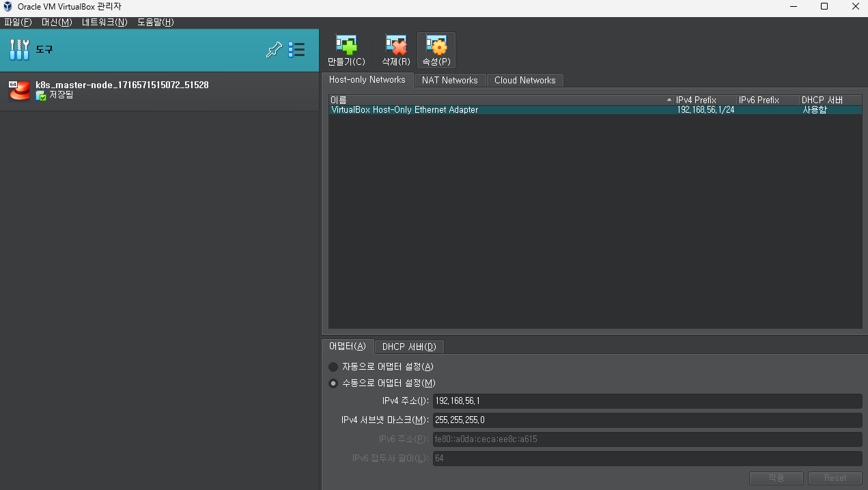
Task: Sort by Name (이름) column header
Action: (501, 100)
